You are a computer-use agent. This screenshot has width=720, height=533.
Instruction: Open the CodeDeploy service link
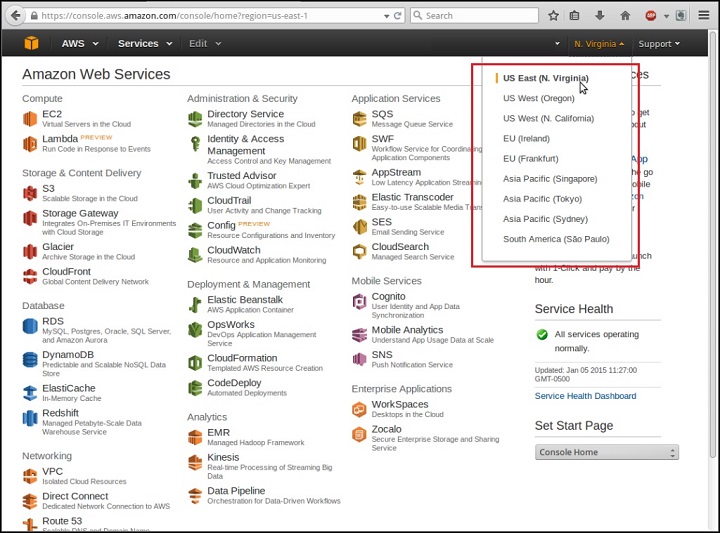(234, 383)
